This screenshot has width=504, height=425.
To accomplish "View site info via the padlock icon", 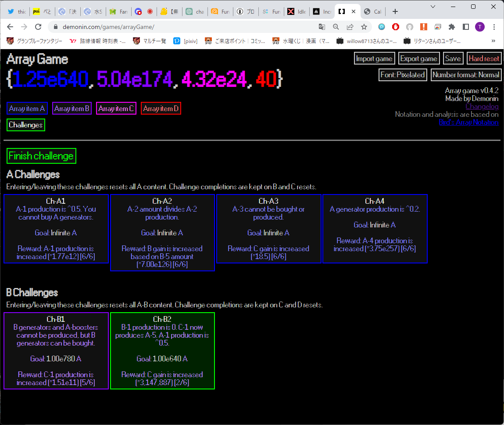I will [x=56, y=27].
